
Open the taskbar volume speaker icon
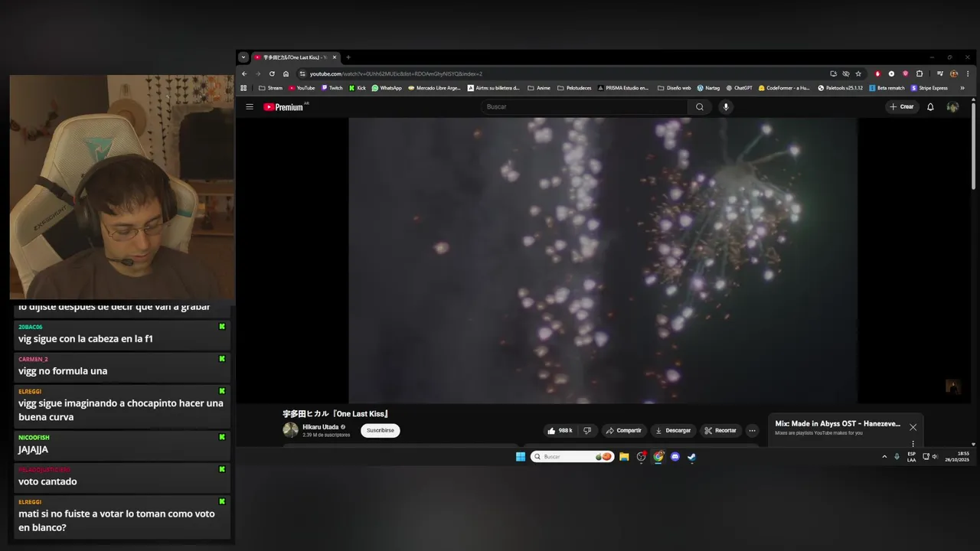935,457
